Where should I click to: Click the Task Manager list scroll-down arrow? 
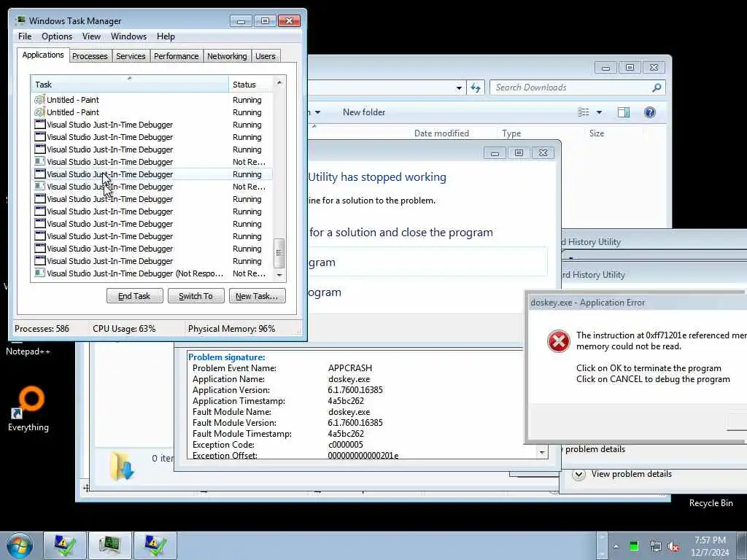click(x=279, y=275)
